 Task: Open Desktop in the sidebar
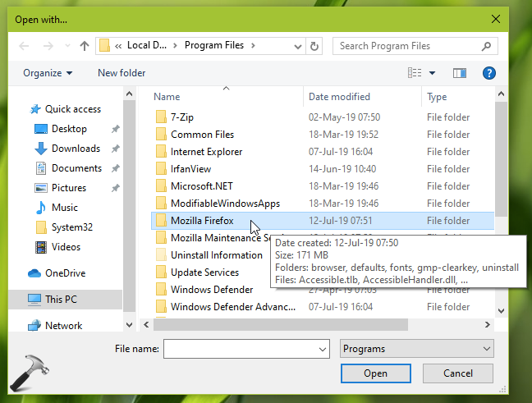tap(61, 129)
